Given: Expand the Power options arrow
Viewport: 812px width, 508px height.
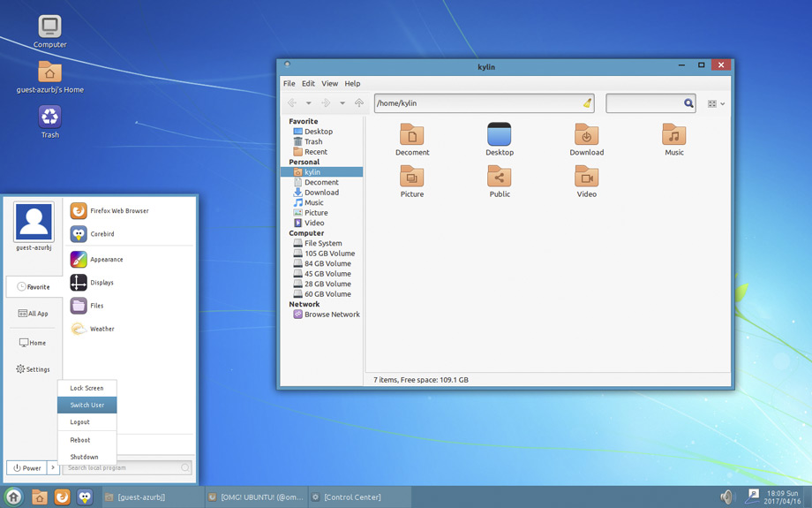Looking at the screenshot, I should [x=53, y=467].
